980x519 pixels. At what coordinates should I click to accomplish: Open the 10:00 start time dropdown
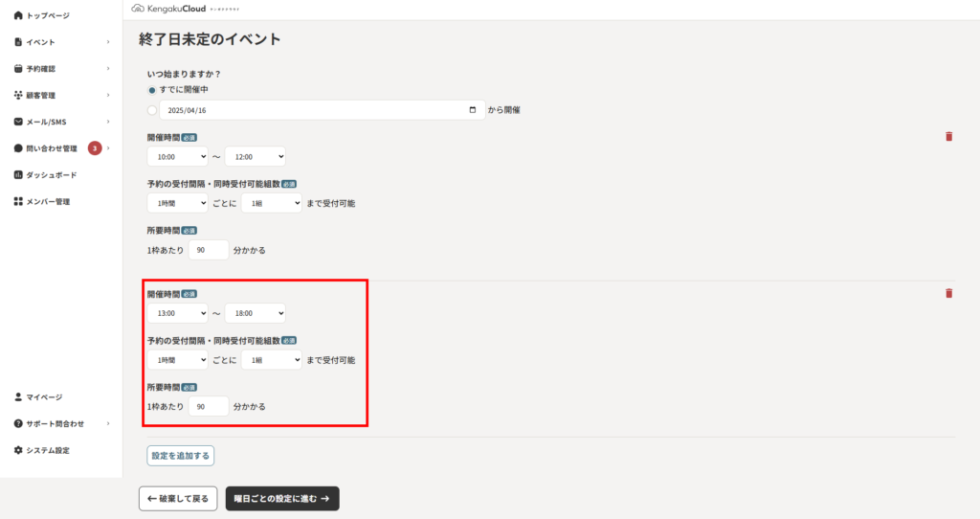(177, 156)
